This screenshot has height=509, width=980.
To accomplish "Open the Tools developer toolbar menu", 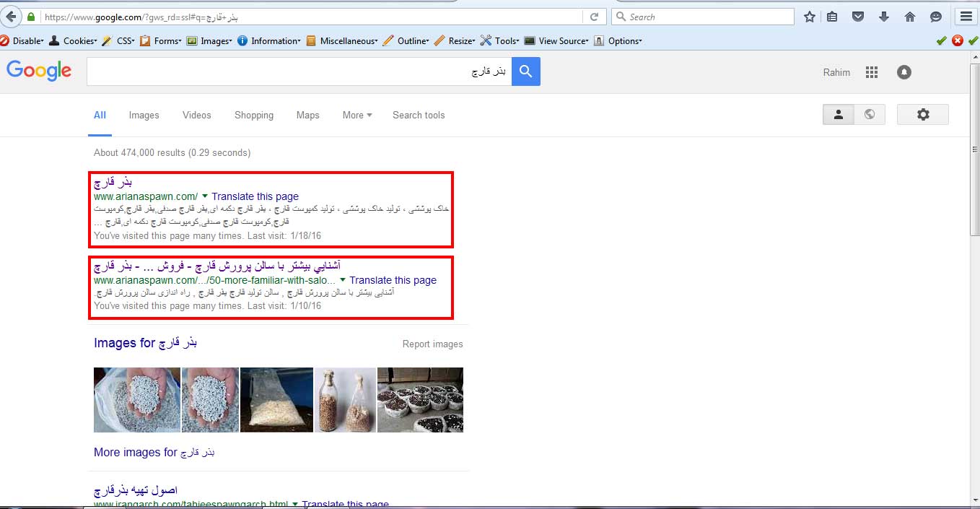I will (500, 41).
